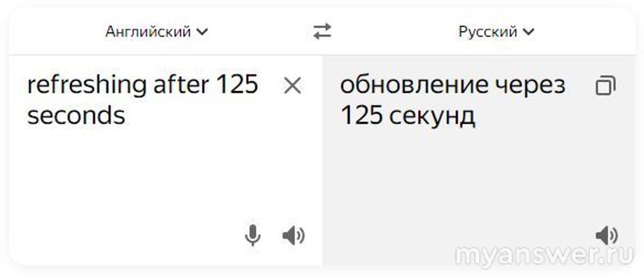Click the word seconds in the source text
The image size is (644, 276).
click(77, 116)
